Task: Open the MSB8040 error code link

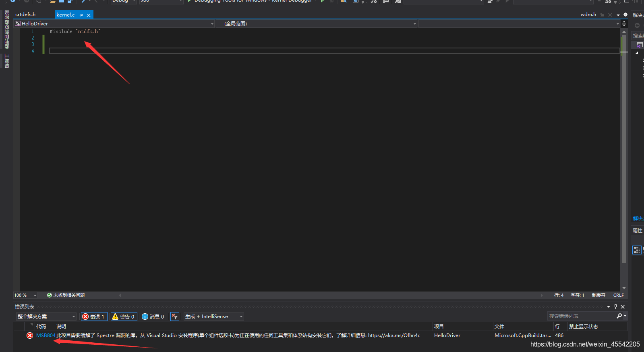Action: coord(46,335)
